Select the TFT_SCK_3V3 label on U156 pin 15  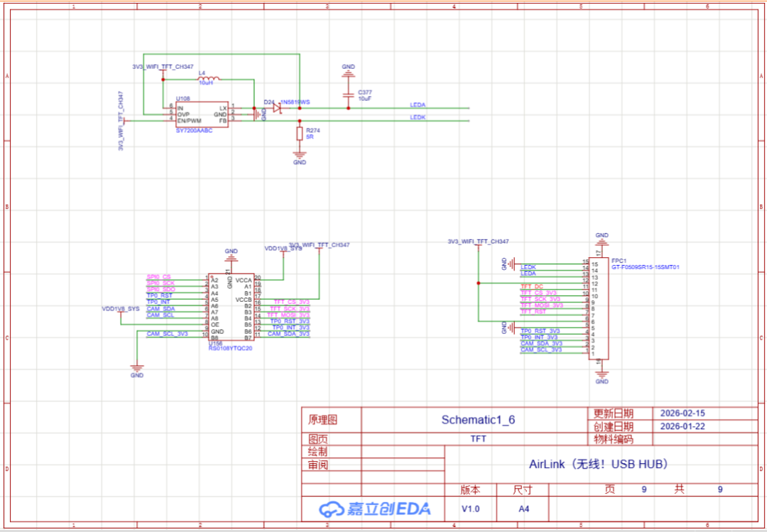(x=290, y=309)
